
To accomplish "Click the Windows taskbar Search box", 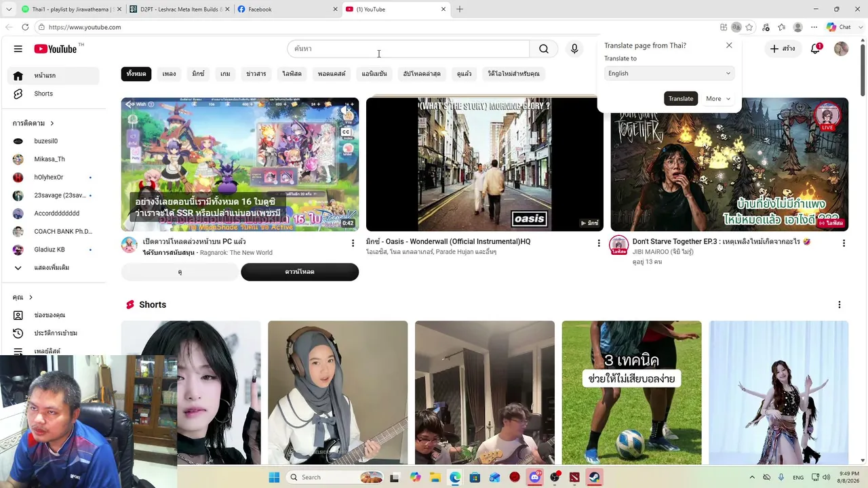I will tap(334, 477).
